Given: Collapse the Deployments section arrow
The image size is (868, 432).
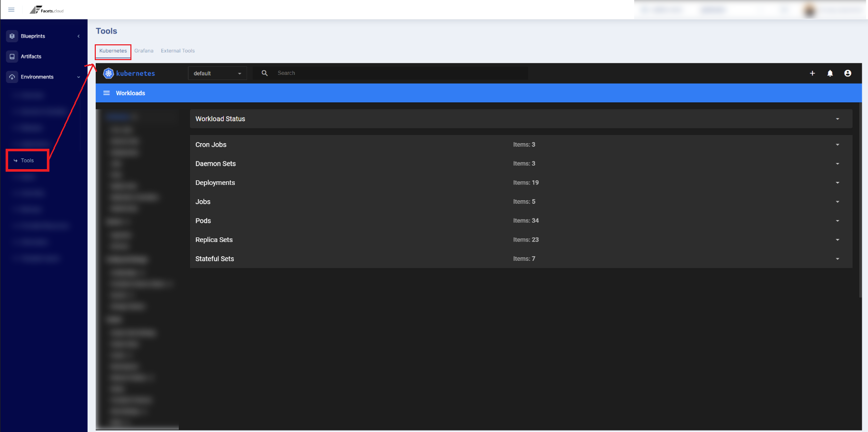Looking at the screenshot, I should [x=837, y=183].
